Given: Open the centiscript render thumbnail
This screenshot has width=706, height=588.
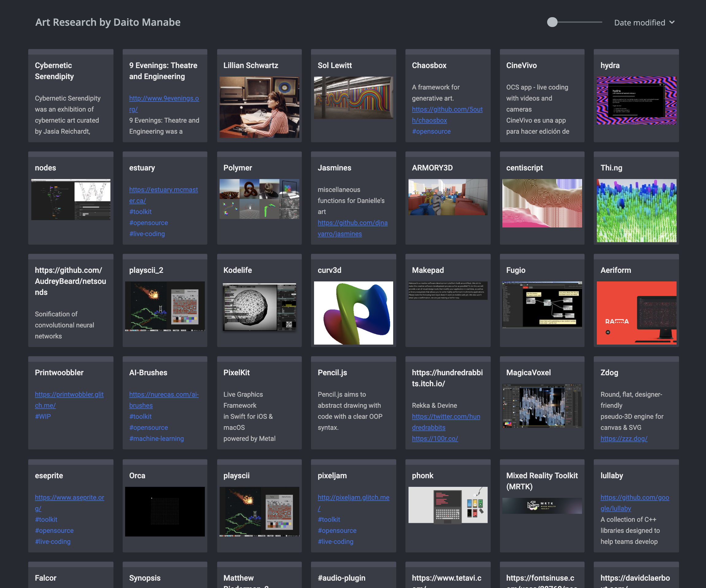Looking at the screenshot, I should (x=542, y=203).
